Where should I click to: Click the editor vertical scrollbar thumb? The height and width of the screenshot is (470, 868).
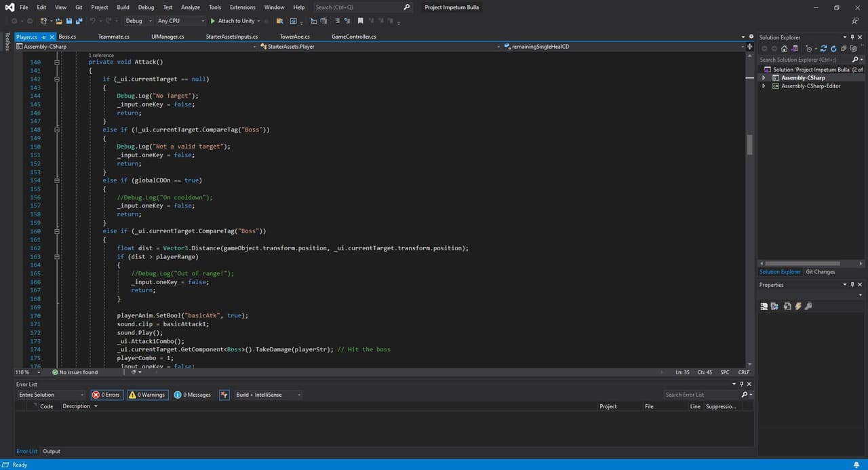pyautogui.click(x=749, y=144)
